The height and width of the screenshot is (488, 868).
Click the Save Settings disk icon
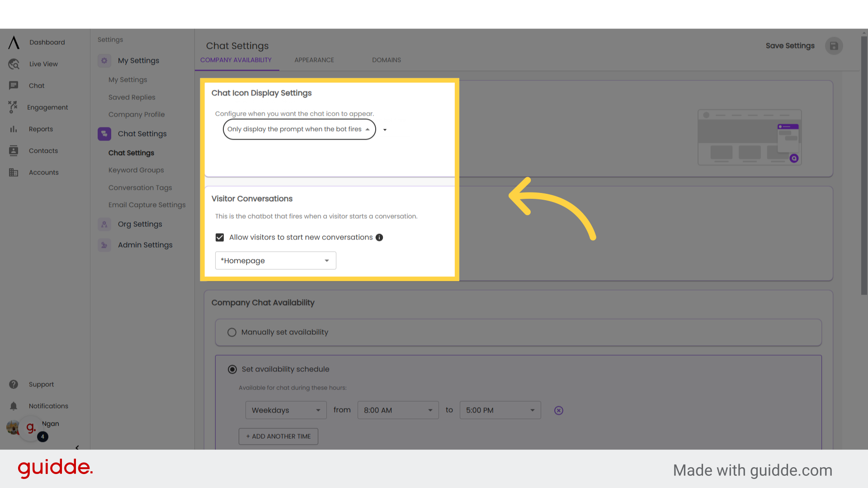[x=834, y=46]
